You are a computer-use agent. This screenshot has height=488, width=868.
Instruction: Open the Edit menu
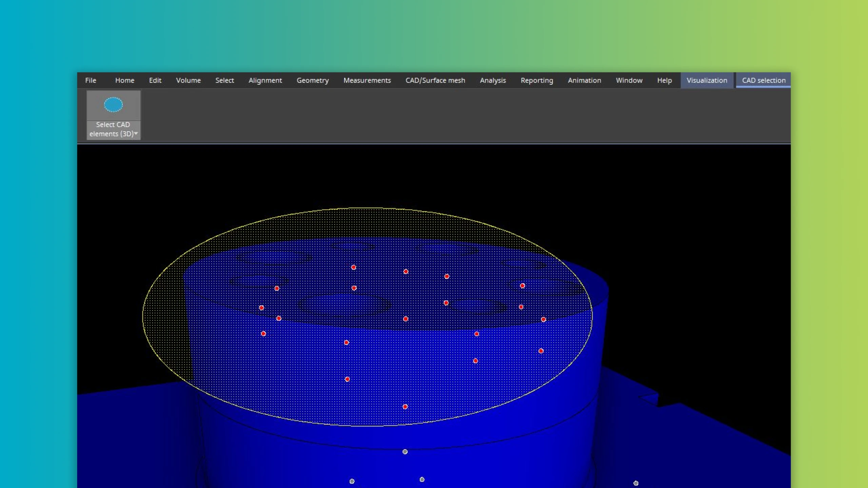tap(155, 80)
